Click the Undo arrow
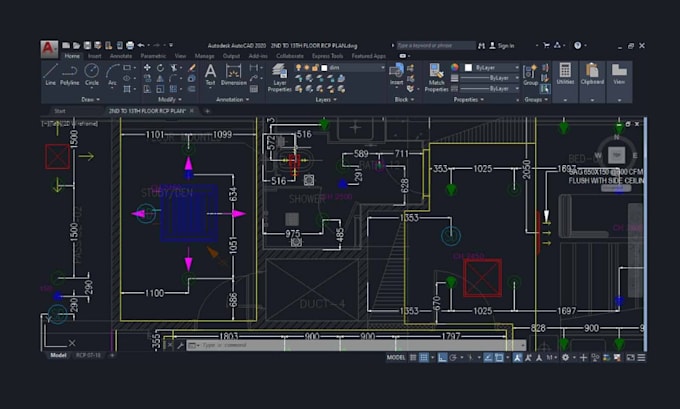The width and height of the screenshot is (680, 409). (141, 45)
